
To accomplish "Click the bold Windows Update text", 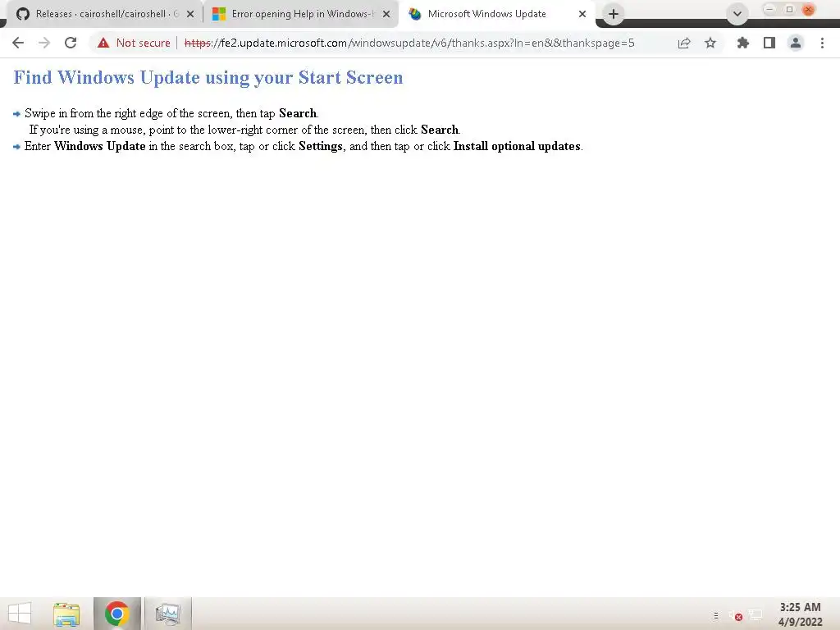I will click(99, 146).
